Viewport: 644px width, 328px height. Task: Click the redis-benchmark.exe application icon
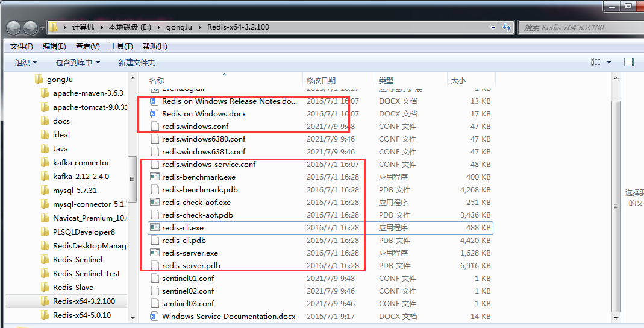click(x=154, y=177)
